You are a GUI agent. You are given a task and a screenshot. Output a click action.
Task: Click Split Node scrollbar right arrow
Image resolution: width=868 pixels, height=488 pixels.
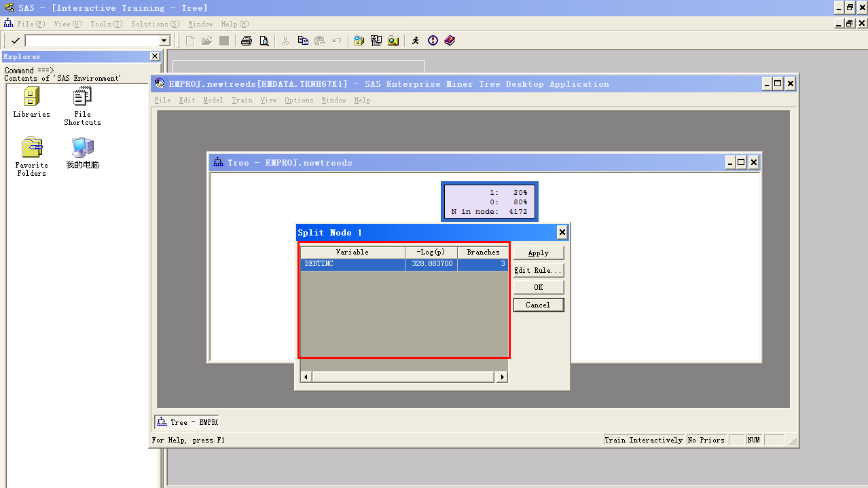coord(503,377)
